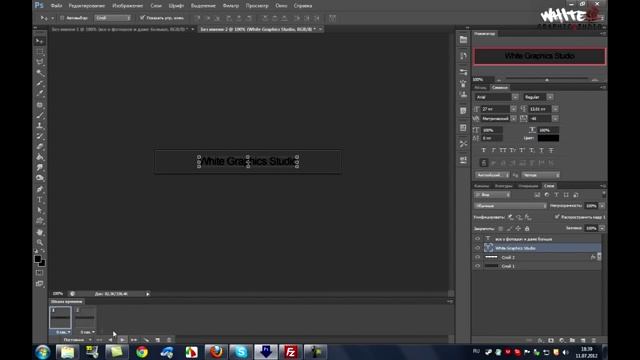
Task: Toggle the layer filter switch
Action: pyautogui.click(x=604, y=195)
